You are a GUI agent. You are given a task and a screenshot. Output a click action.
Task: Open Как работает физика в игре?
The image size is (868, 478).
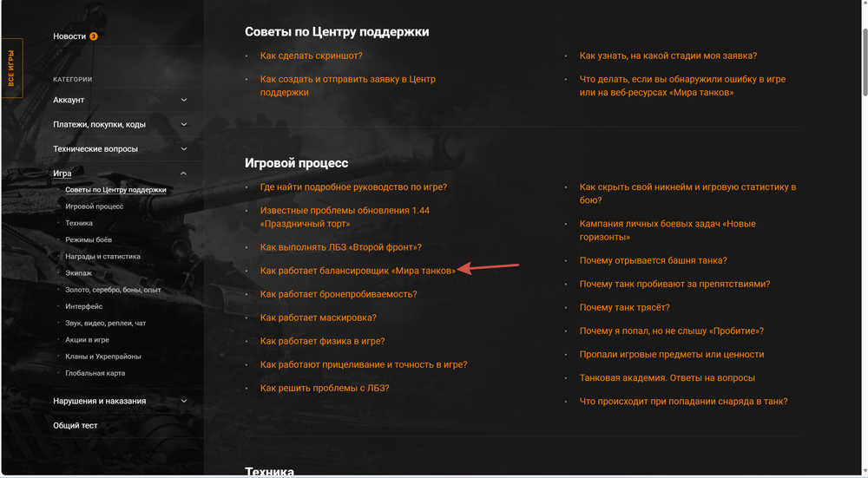(x=322, y=341)
